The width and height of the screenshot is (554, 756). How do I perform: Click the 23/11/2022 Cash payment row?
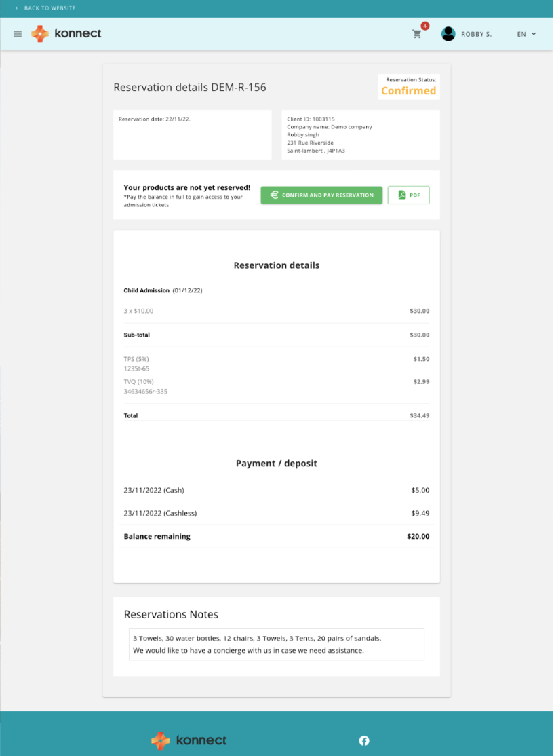pyautogui.click(x=277, y=490)
